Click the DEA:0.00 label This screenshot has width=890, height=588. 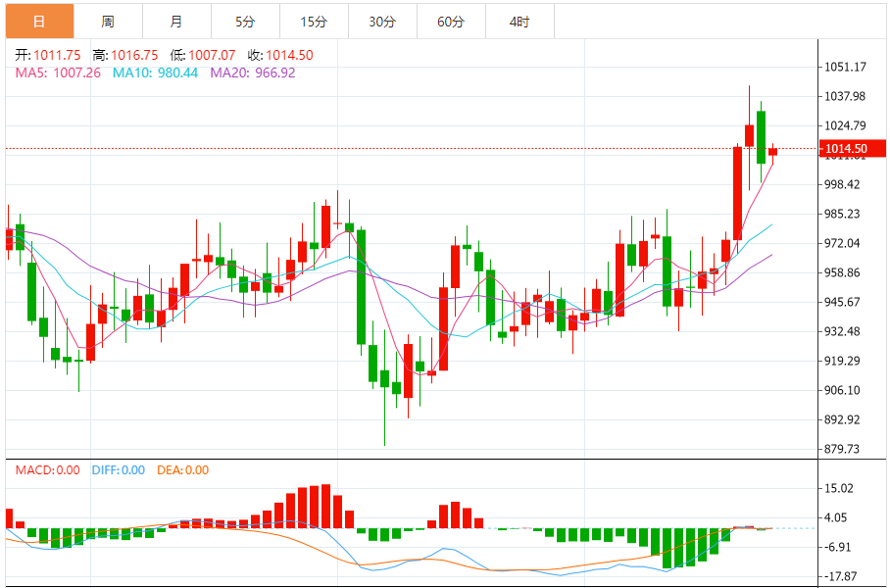(182, 470)
